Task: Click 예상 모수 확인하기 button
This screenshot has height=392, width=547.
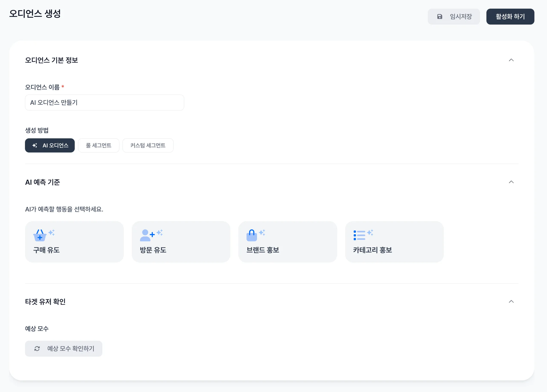Action: [64, 349]
